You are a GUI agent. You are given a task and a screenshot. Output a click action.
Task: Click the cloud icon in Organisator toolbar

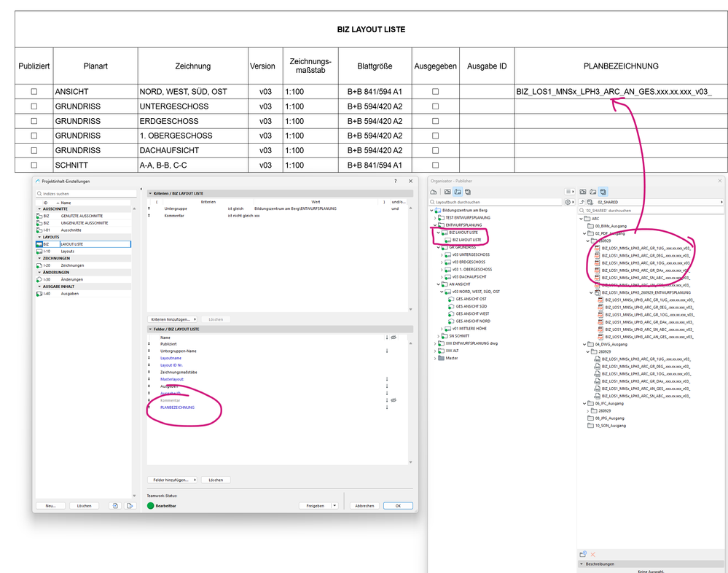click(x=433, y=192)
